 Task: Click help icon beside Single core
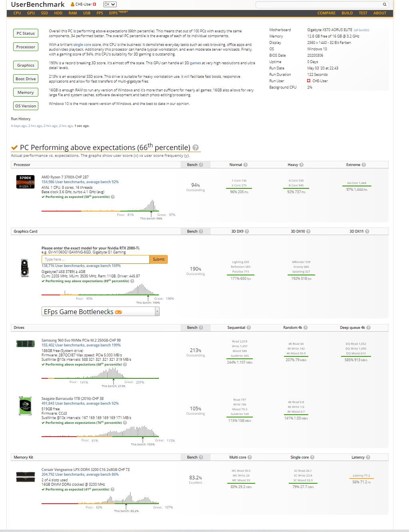click(312, 457)
